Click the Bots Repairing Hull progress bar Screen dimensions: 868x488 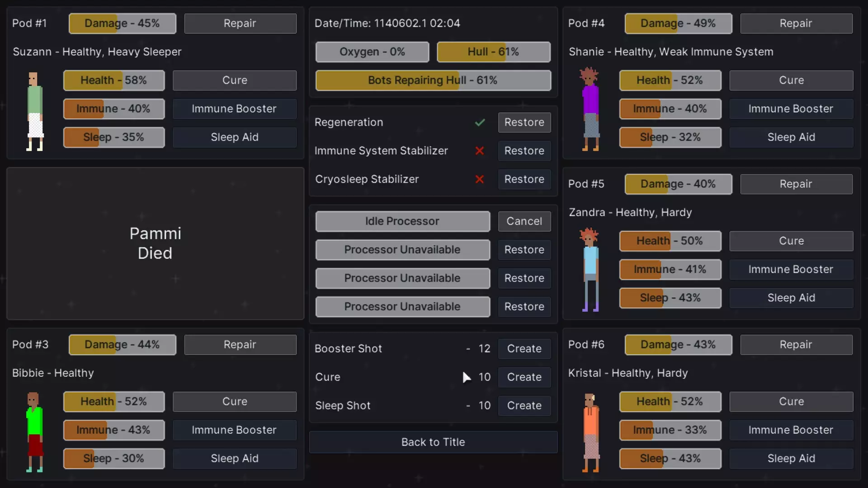[x=433, y=80]
